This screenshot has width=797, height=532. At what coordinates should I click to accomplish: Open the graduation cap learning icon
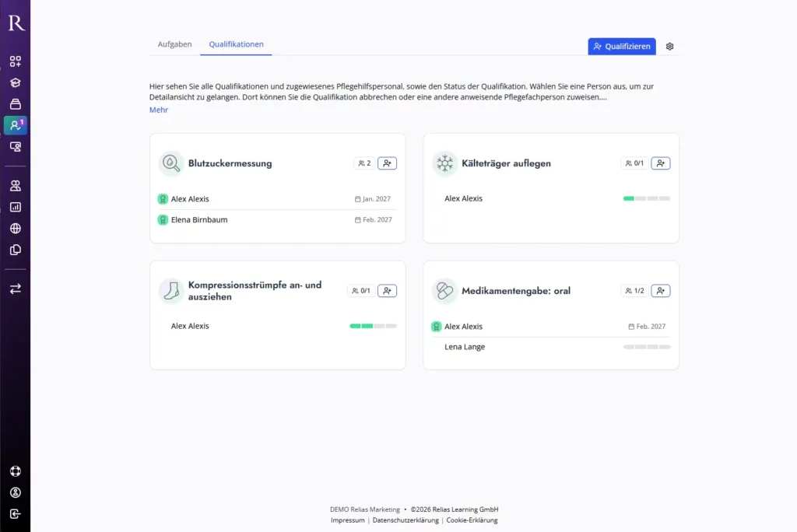tap(16, 82)
